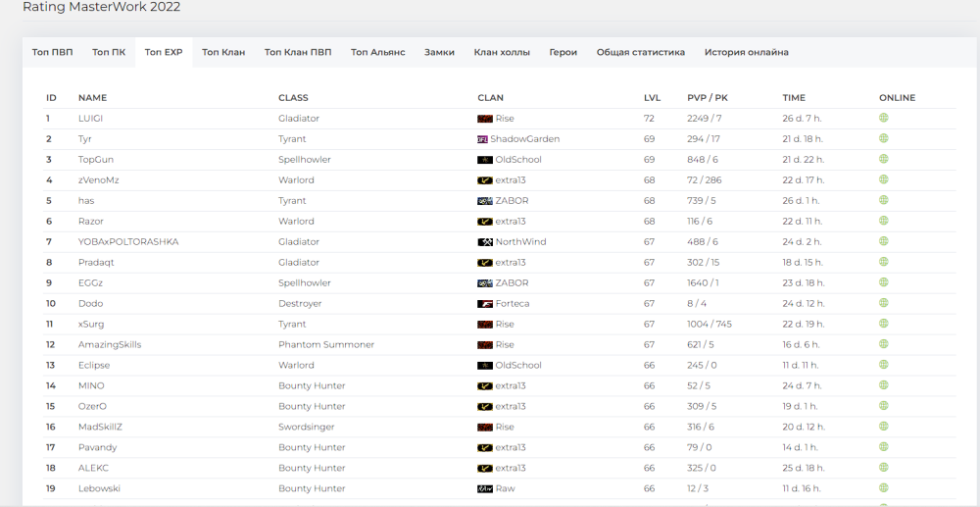Image resolution: width=980 pixels, height=507 pixels.
Task: Click the ONLINE column header
Action: [897, 98]
